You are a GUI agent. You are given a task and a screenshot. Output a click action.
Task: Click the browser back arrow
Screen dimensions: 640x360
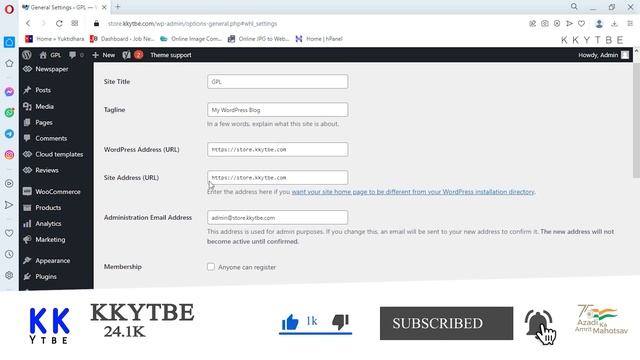(28, 24)
